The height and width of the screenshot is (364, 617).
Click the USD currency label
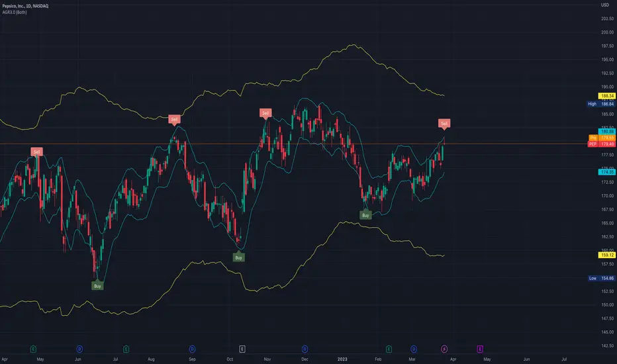coord(605,5)
